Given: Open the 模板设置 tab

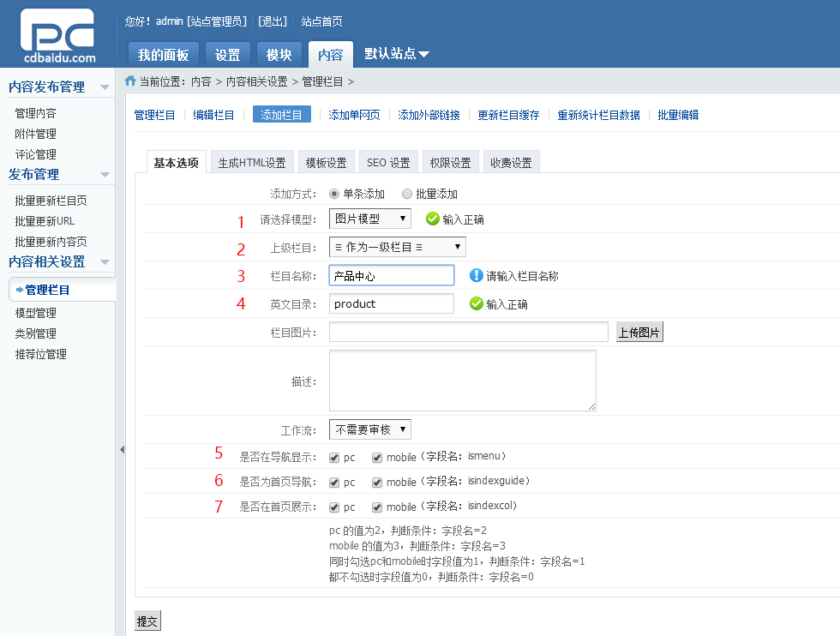Looking at the screenshot, I should tap(327, 162).
